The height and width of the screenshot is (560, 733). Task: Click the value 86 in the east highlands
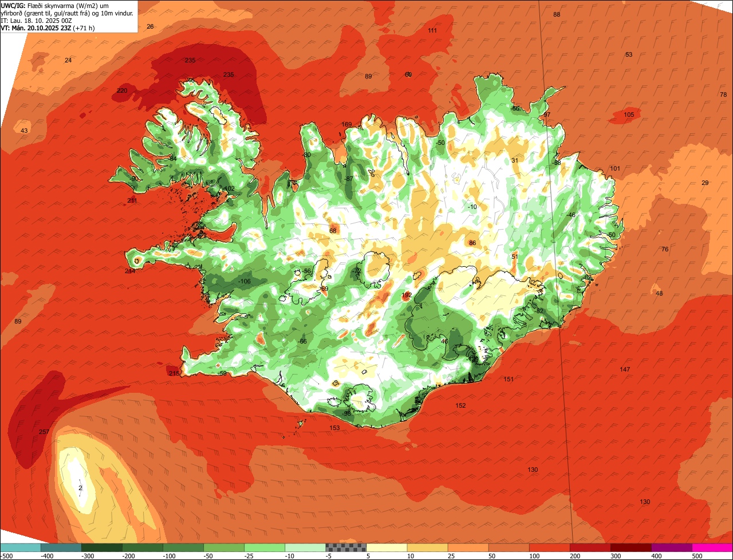point(472,243)
